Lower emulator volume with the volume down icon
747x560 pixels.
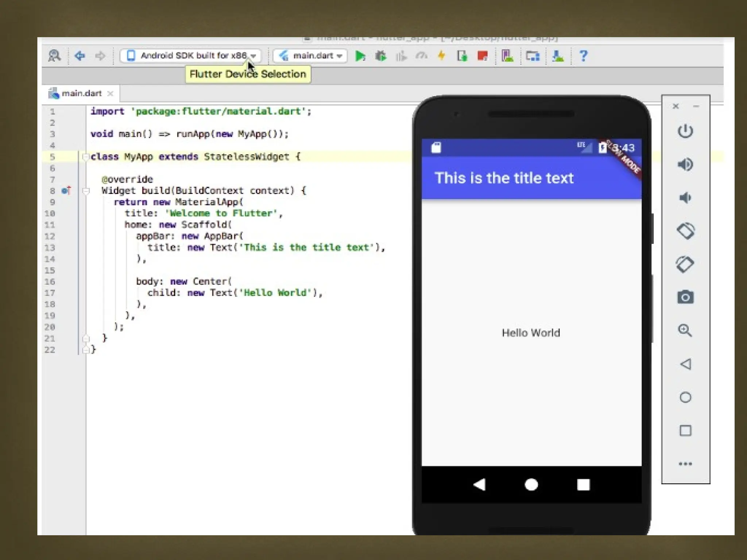click(x=685, y=198)
